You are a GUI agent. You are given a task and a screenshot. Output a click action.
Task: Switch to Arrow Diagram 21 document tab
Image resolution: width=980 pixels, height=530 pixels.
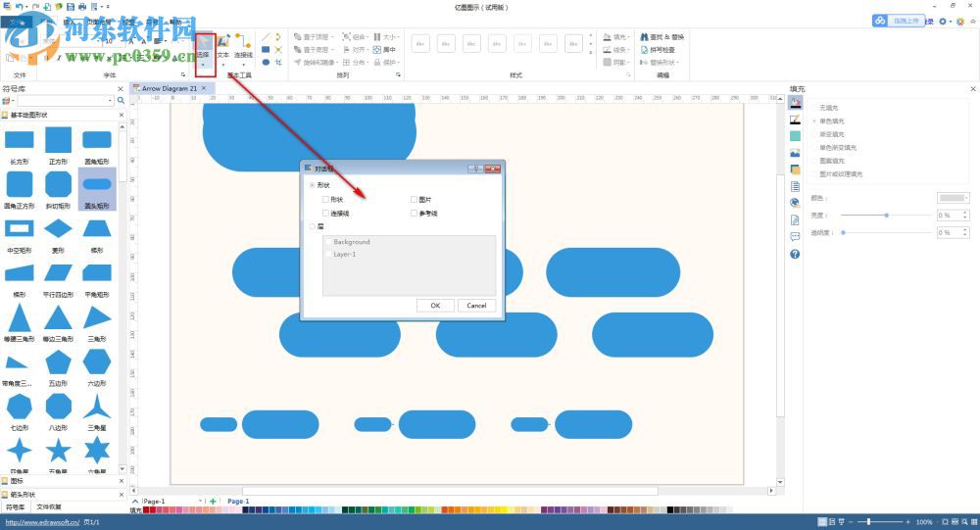coord(169,89)
